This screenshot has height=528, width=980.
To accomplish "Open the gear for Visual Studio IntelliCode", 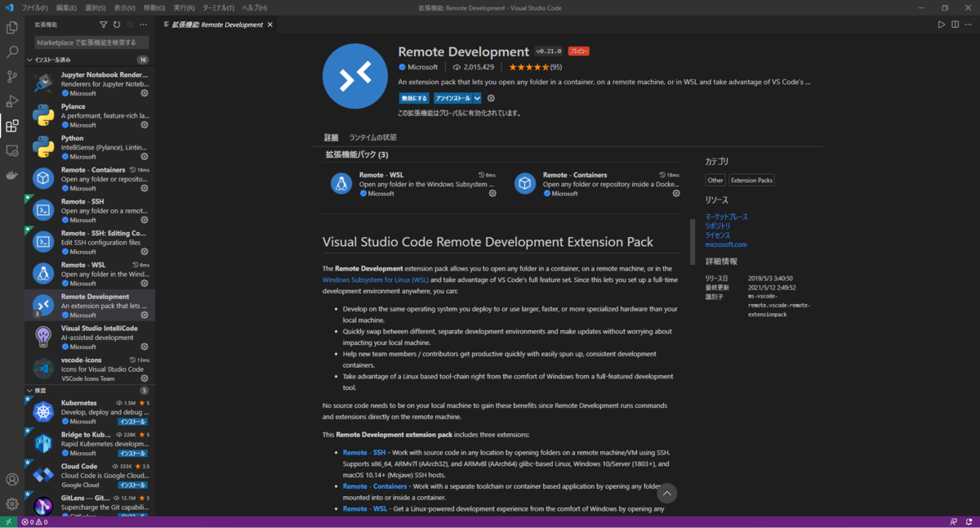I will (x=145, y=347).
